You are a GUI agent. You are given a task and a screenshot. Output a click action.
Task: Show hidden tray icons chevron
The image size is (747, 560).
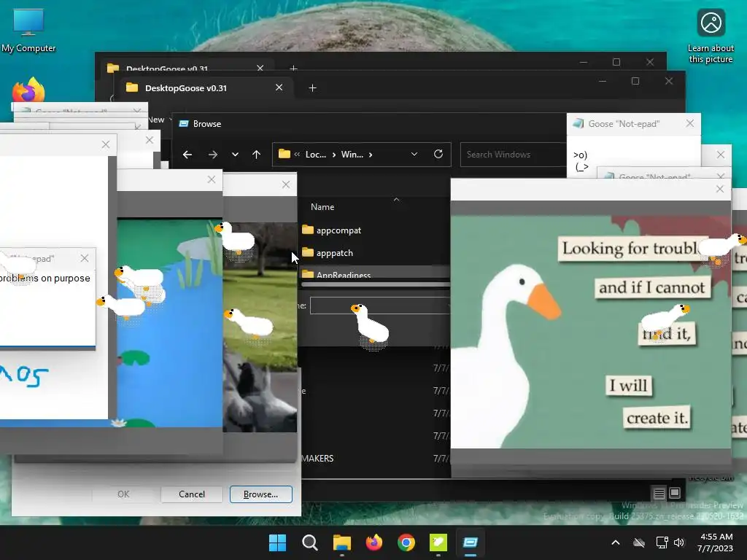coord(616,542)
